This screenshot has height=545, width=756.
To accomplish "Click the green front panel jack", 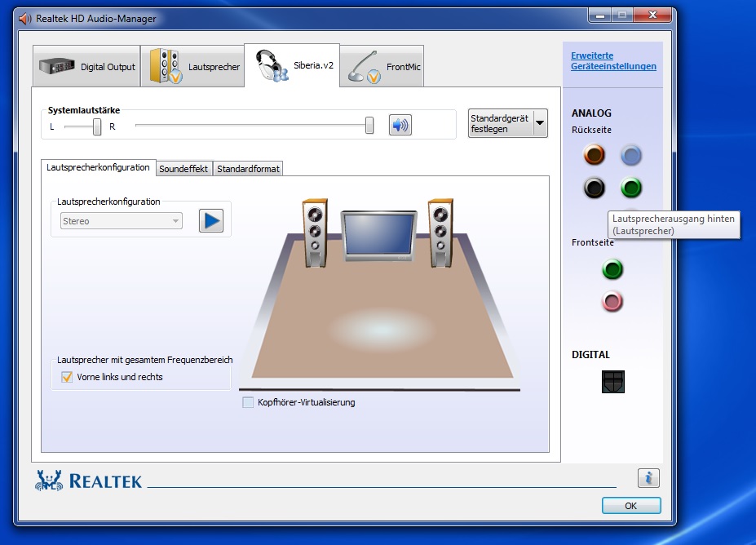I will 612,269.
